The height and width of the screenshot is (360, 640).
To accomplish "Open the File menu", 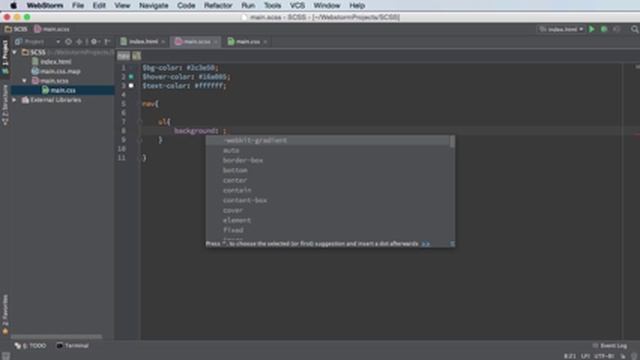I will click(x=78, y=5).
